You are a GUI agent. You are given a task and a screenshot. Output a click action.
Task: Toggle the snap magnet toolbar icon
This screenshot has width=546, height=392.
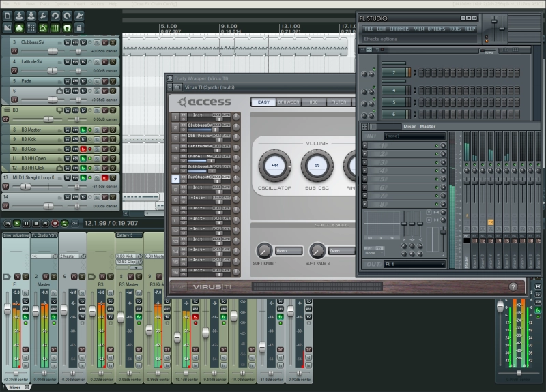[x=67, y=28]
